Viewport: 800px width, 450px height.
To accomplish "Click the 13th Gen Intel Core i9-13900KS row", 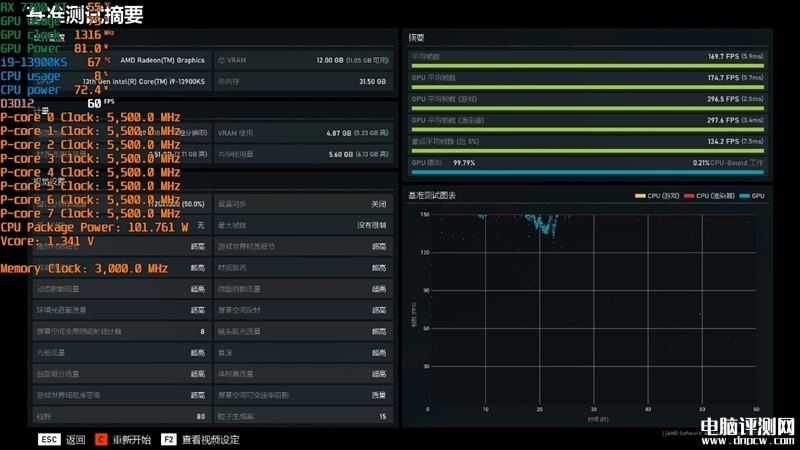I will click(122, 82).
